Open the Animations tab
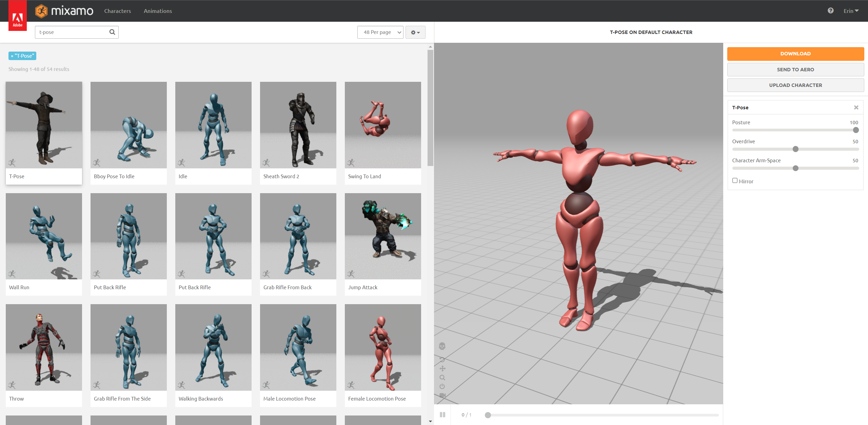This screenshot has width=868, height=425. 158,11
